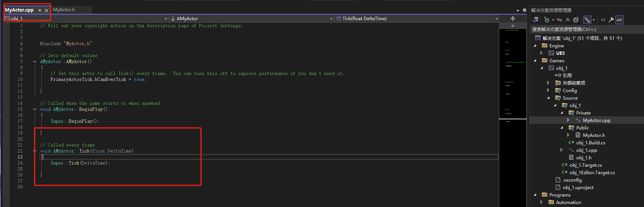
Task: Click the editor split window icon
Action: point(513,18)
